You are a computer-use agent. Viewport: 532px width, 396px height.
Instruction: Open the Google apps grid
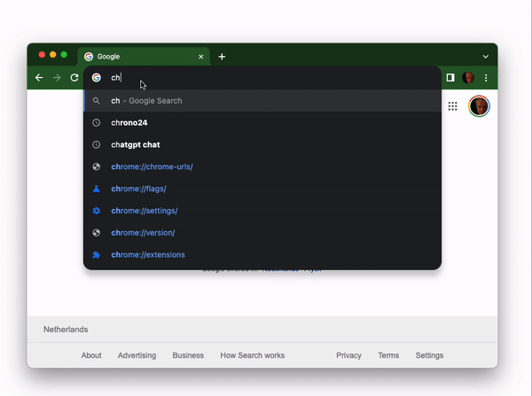(452, 106)
